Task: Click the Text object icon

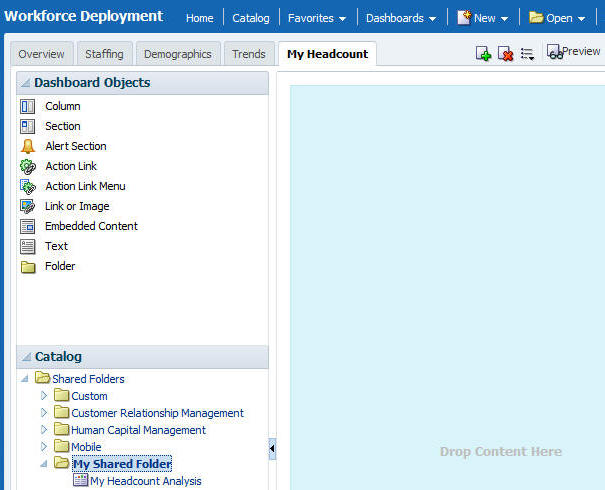Action: coord(27,247)
